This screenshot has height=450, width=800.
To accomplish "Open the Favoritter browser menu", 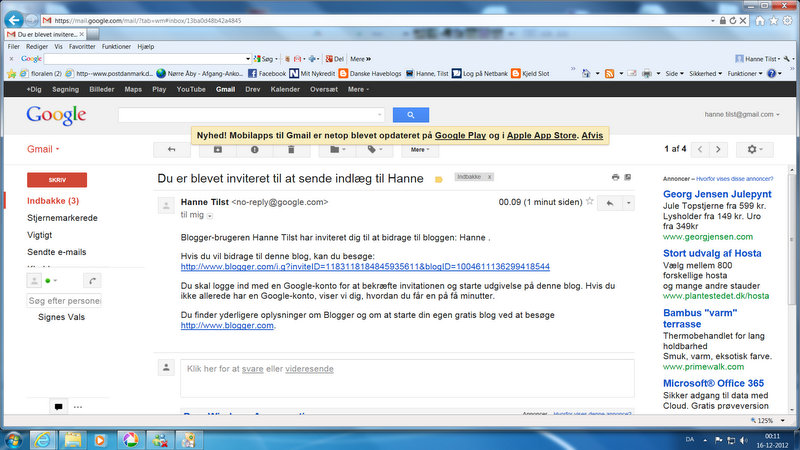I will click(x=82, y=46).
